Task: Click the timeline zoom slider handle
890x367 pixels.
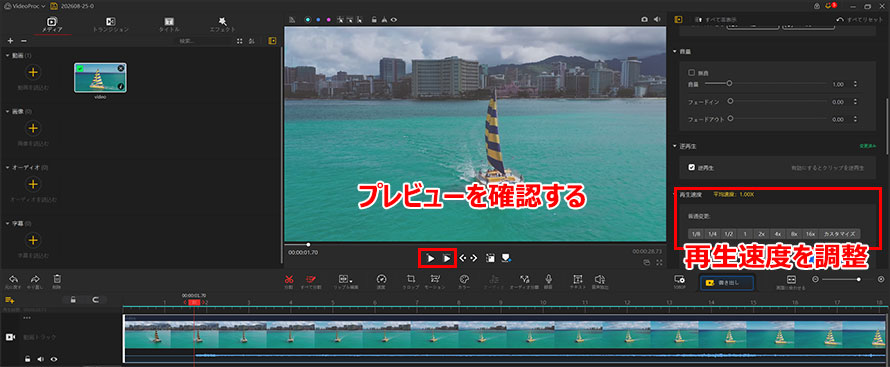Action: tap(859, 279)
